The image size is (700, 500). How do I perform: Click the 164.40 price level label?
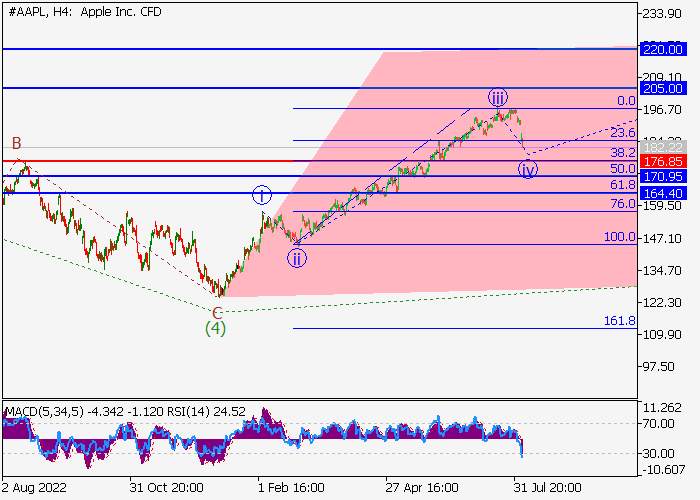[x=662, y=193]
